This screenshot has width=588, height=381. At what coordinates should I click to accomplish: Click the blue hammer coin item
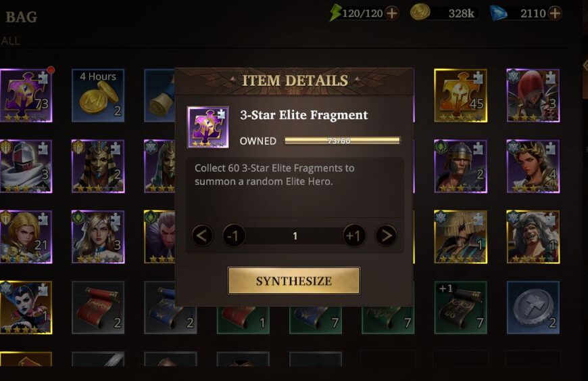click(533, 307)
